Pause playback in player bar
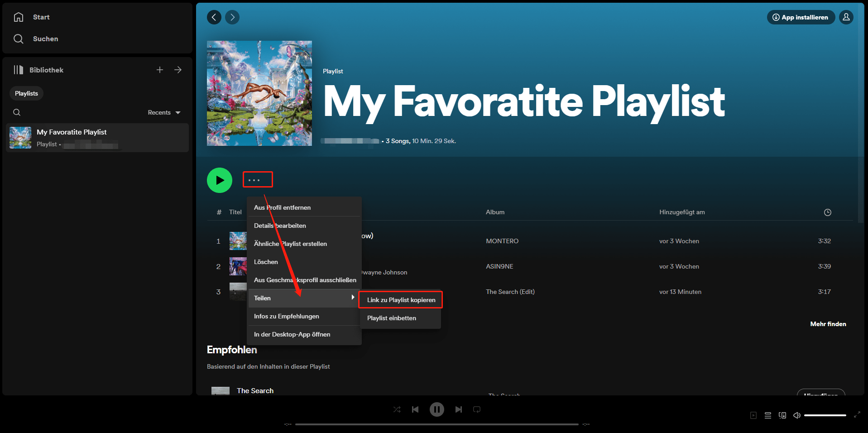This screenshot has height=433, width=868. pyautogui.click(x=437, y=409)
